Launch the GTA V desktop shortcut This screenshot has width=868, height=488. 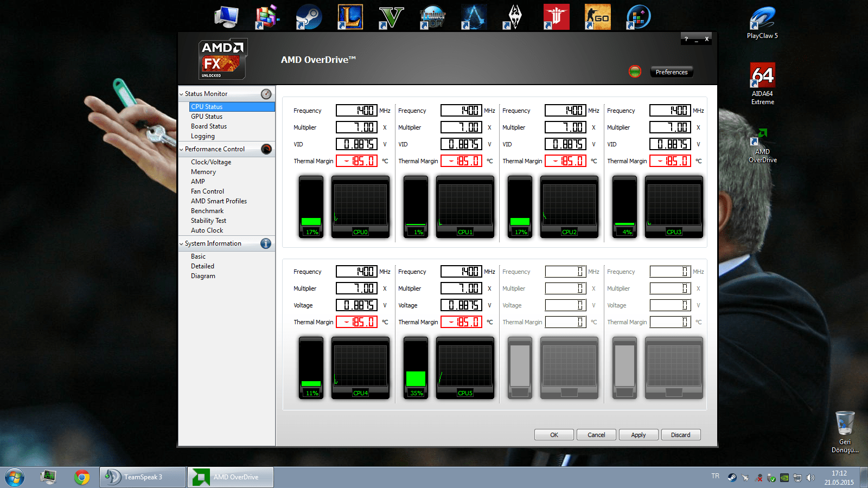[x=391, y=17]
